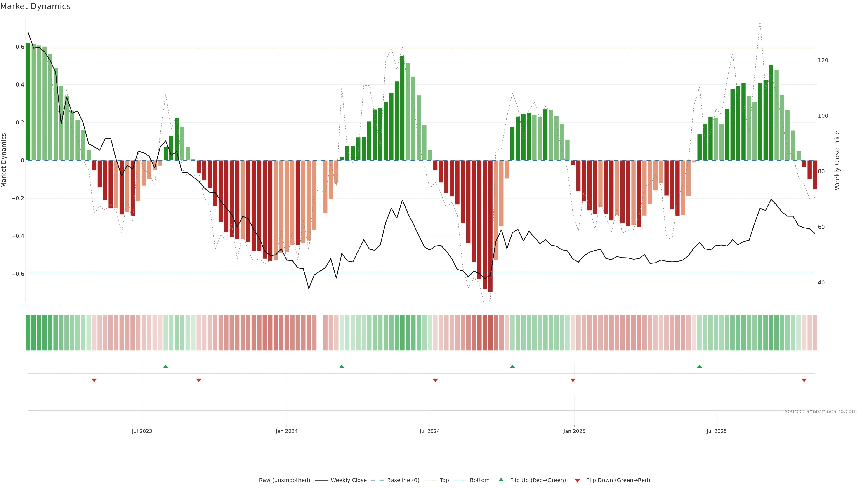
Task: Click the Flip Up triangle legend icon
Action: pyautogui.click(x=501, y=480)
